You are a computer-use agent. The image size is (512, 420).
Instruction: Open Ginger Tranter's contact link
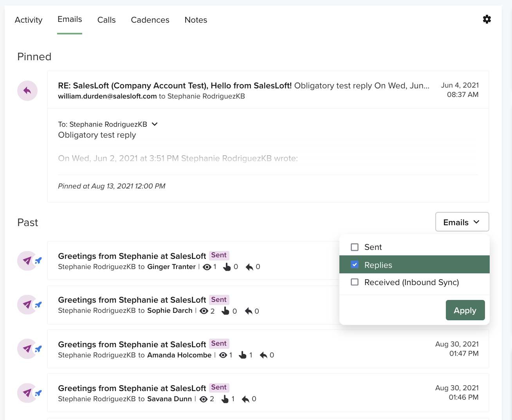tap(171, 267)
